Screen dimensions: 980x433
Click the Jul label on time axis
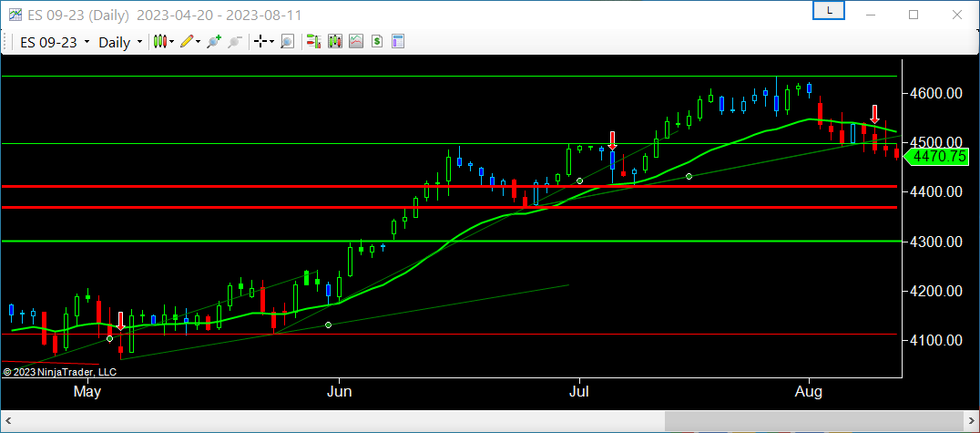click(580, 392)
